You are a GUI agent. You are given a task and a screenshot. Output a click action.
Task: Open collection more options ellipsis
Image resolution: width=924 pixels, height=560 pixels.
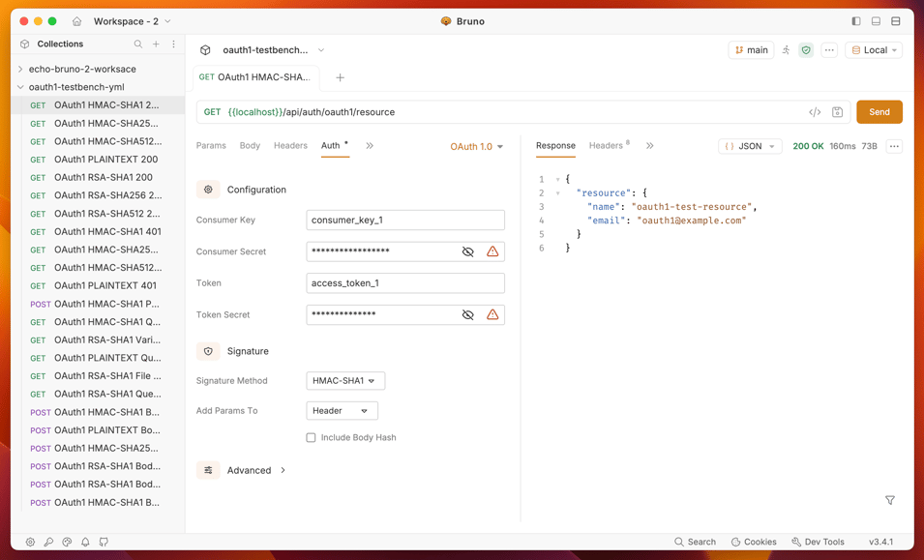pyautogui.click(x=829, y=50)
